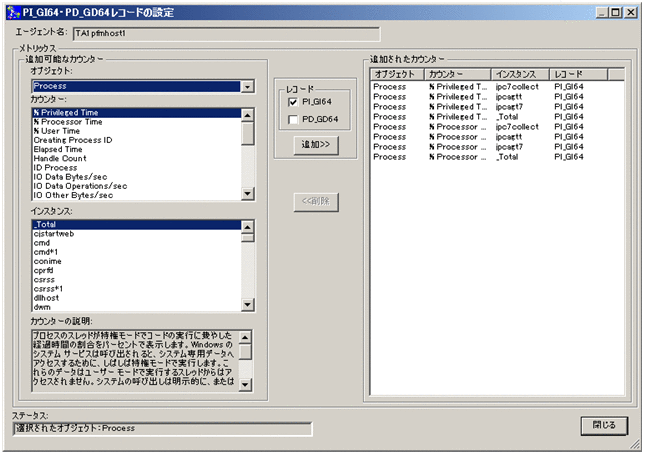The image size is (645, 455).
Task: Click the ステータス field showing Process
Action: [x=162, y=429]
